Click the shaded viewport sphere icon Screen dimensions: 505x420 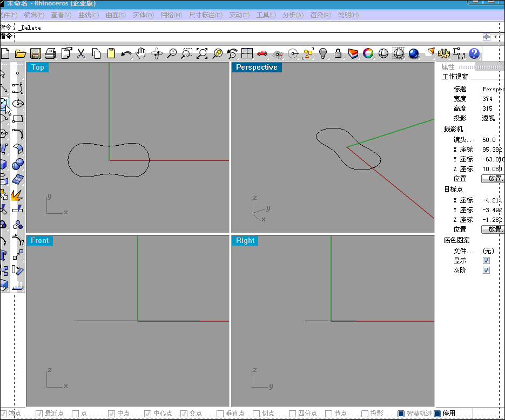(383, 53)
